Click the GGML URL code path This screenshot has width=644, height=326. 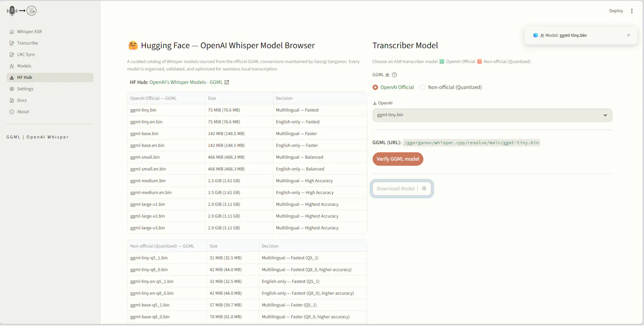point(471,143)
